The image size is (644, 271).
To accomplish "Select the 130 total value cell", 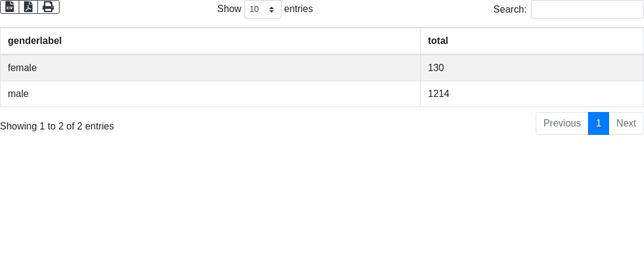I will (x=532, y=68).
